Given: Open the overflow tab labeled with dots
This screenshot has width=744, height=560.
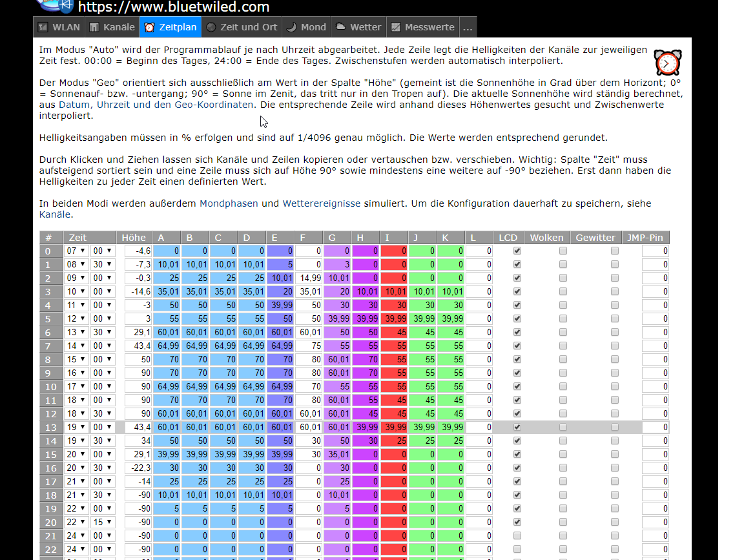Looking at the screenshot, I should (x=468, y=27).
